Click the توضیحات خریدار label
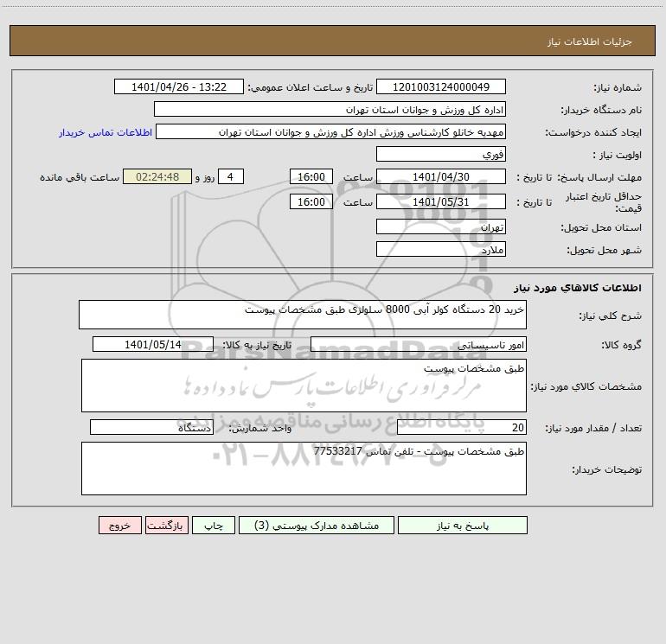The width and height of the screenshot is (666, 644). point(607,469)
